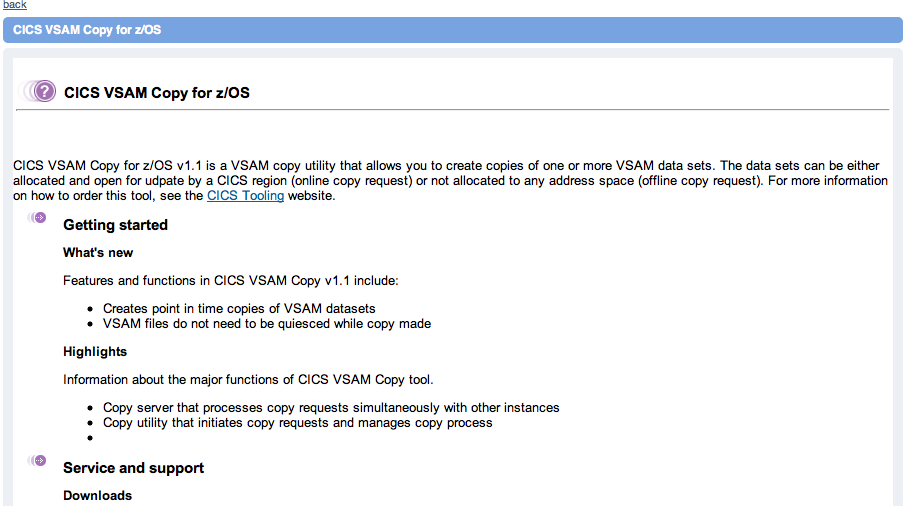
Task: Click the 'Features and functions' sentence
Action: [231, 280]
